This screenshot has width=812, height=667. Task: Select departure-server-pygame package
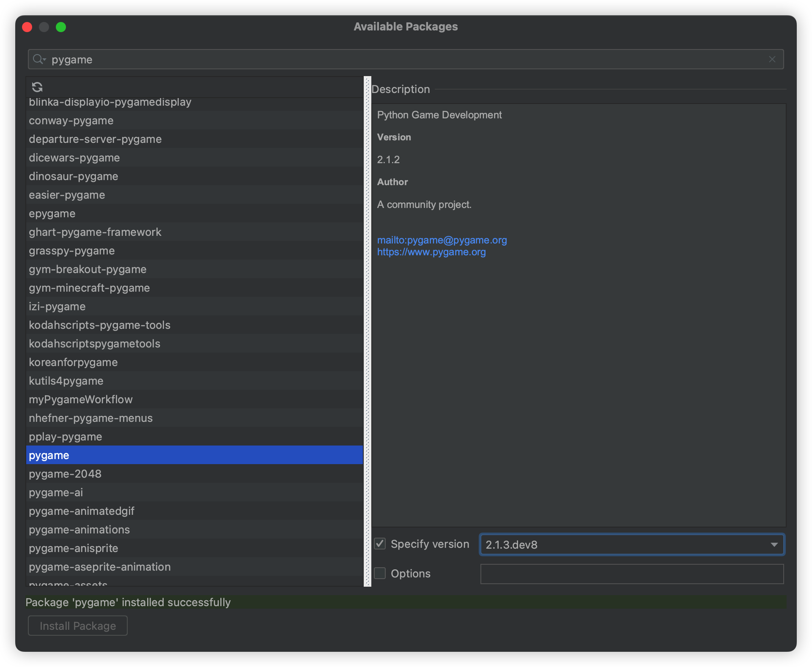(x=195, y=139)
